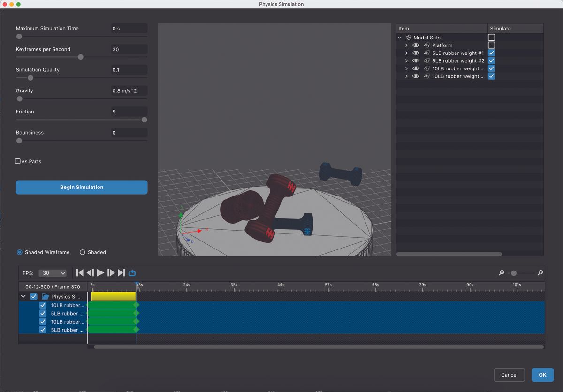Step backward one frame in playback
The width and height of the screenshot is (563, 392).
[90, 272]
